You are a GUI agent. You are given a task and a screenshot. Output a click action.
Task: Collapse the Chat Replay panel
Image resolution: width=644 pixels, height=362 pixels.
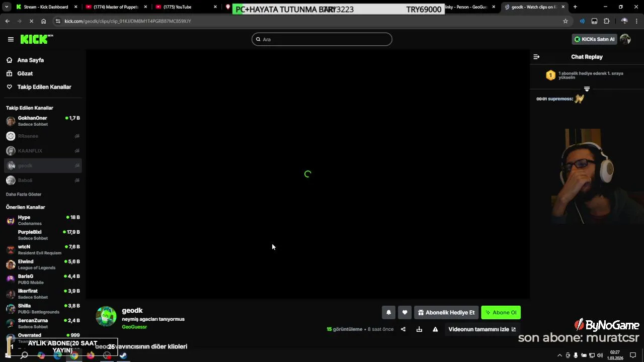tap(536, 57)
